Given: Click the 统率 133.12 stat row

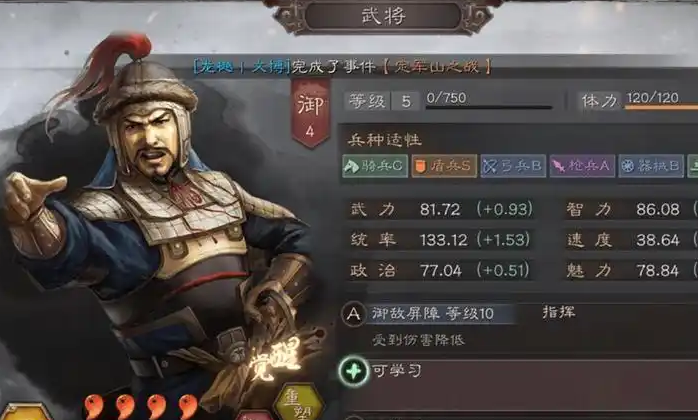Looking at the screenshot, I should [441, 240].
